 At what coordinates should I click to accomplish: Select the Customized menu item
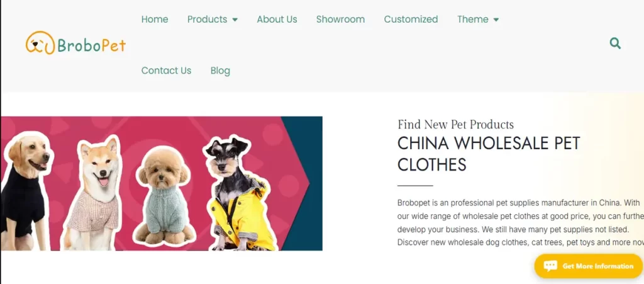point(411,20)
